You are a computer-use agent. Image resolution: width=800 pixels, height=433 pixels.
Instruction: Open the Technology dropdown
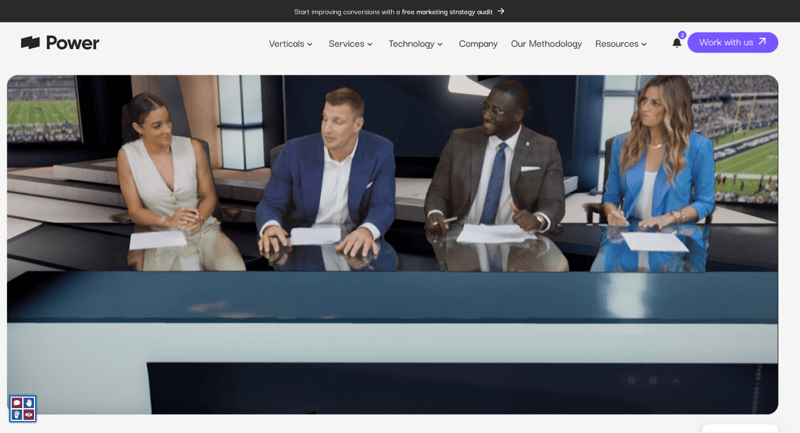pos(415,44)
